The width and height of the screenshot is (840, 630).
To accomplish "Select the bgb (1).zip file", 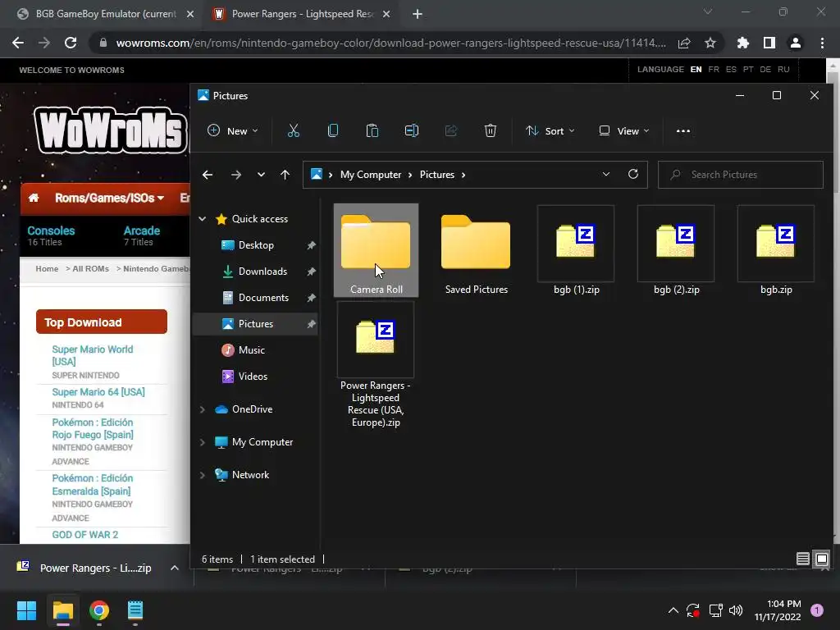I will pyautogui.click(x=576, y=250).
